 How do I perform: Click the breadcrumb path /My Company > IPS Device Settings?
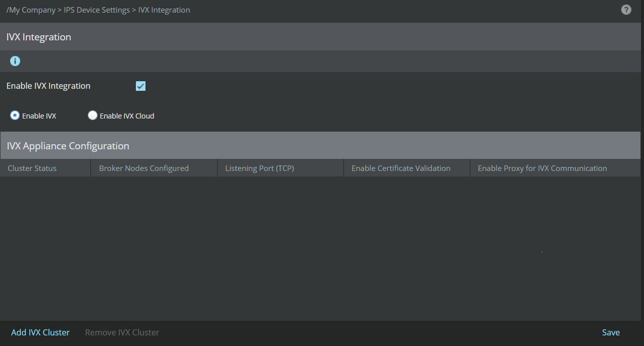(x=68, y=10)
